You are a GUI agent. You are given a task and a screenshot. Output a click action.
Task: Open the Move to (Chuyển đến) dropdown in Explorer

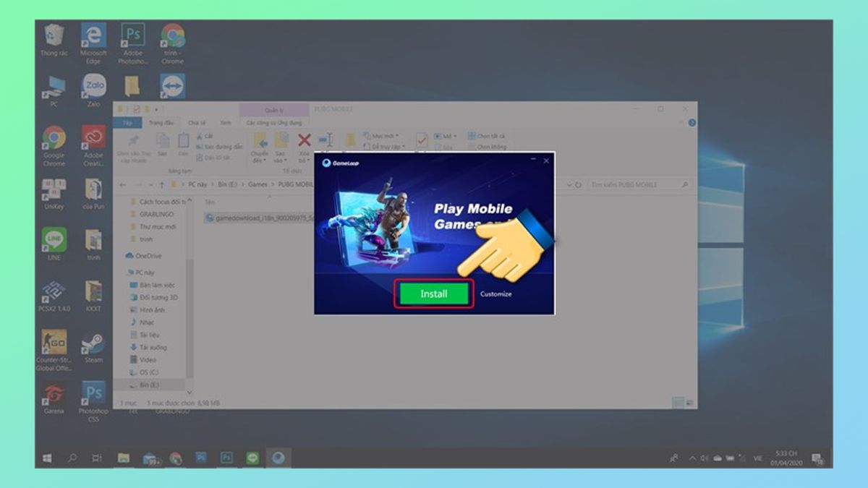click(260, 147)
